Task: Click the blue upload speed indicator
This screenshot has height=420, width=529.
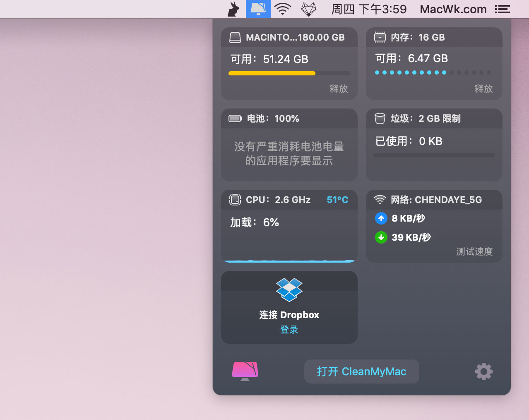Action: coord(381,218)
